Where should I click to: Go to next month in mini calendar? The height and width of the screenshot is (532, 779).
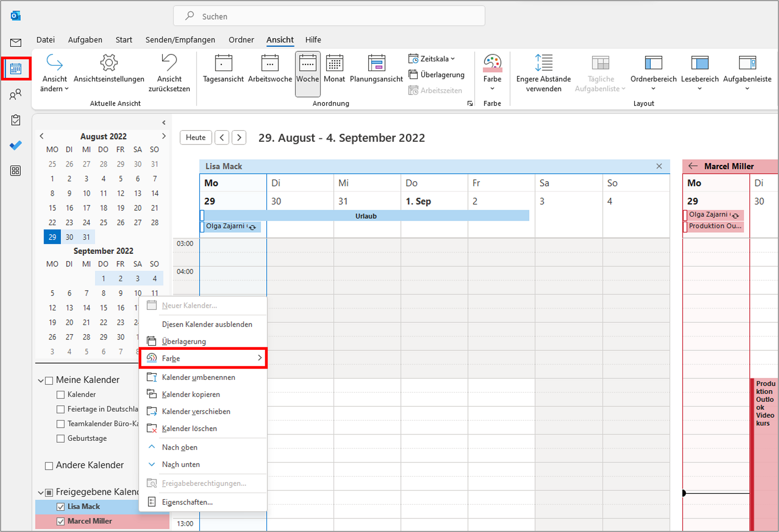[164, 136]
